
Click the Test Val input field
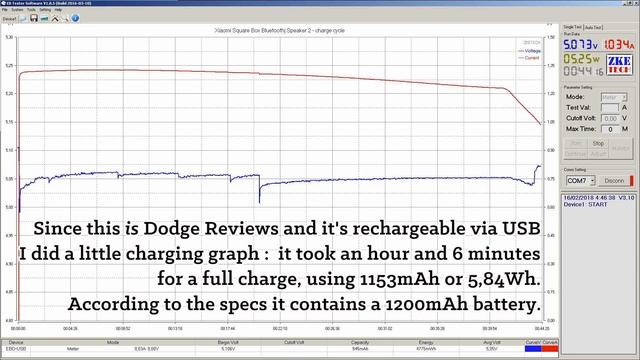coord(610,107)
